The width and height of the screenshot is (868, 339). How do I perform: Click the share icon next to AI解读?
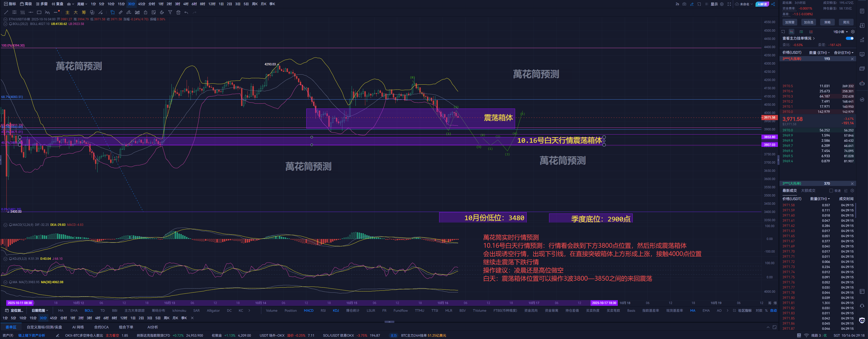pos(773,4)
